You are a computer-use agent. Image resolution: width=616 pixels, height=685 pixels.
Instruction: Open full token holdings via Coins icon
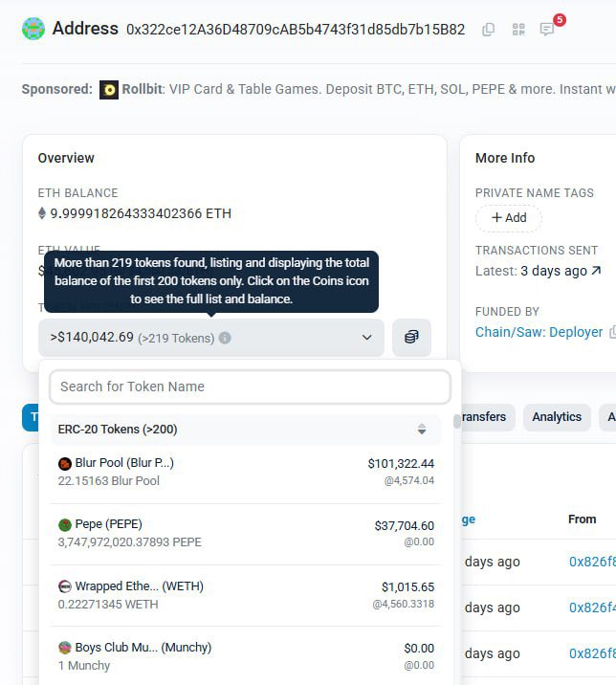[x=411, y=338]
